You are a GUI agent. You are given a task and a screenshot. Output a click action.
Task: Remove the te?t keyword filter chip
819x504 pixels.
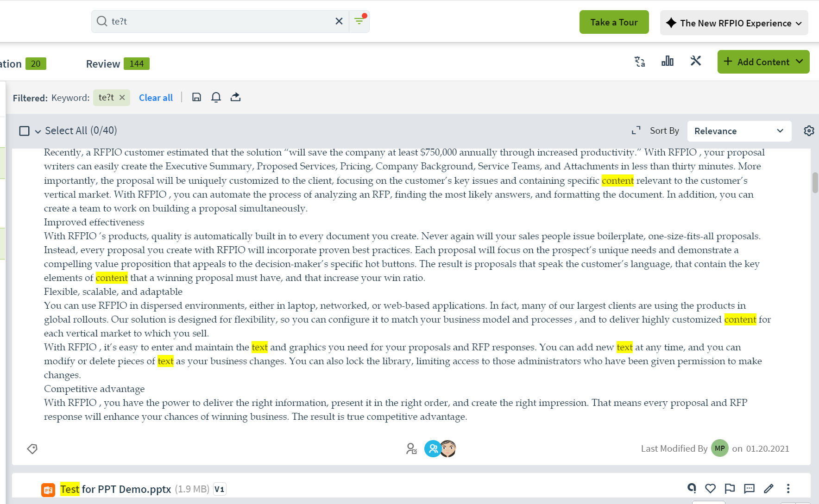pyautogui.click(x=122, y=98)
